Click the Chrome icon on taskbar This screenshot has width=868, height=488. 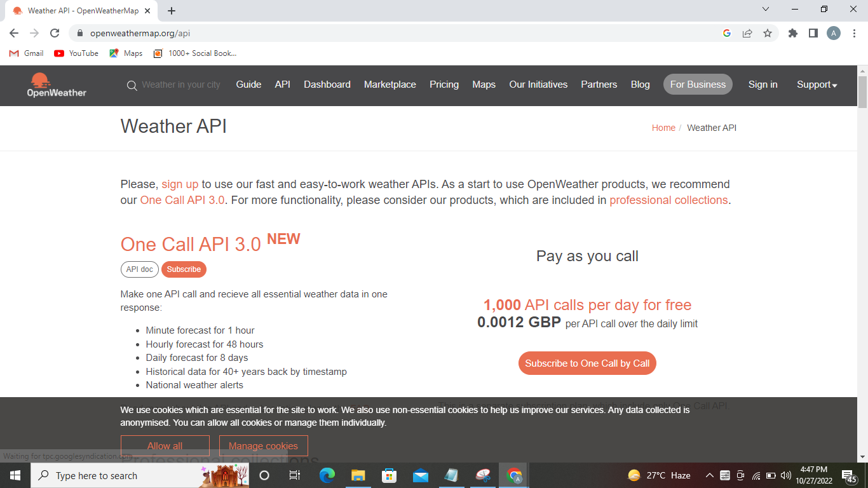click(x=514, y=475)
